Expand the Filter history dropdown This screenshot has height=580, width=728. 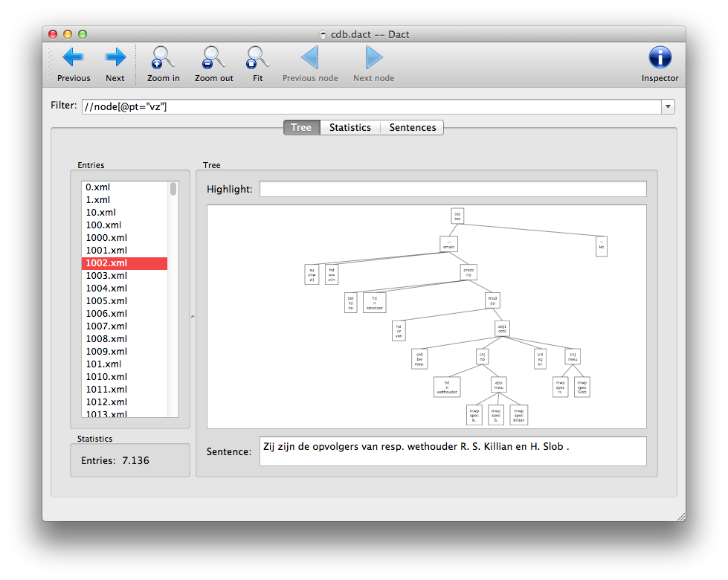pyautogui.click(x=668, y=107)
